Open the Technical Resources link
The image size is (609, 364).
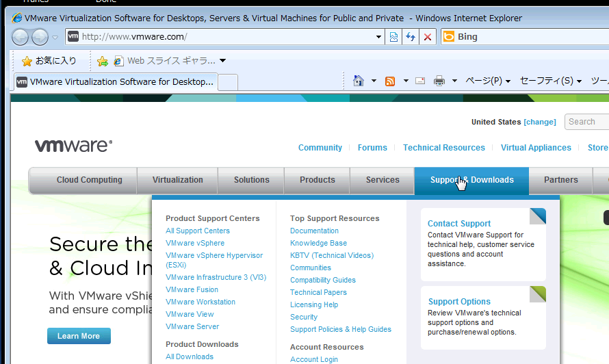point(444,148)
